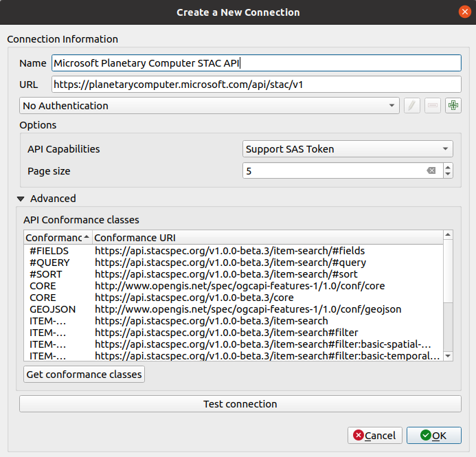
Task: Add new authentication with green plus icon
Action: [453, 106]
